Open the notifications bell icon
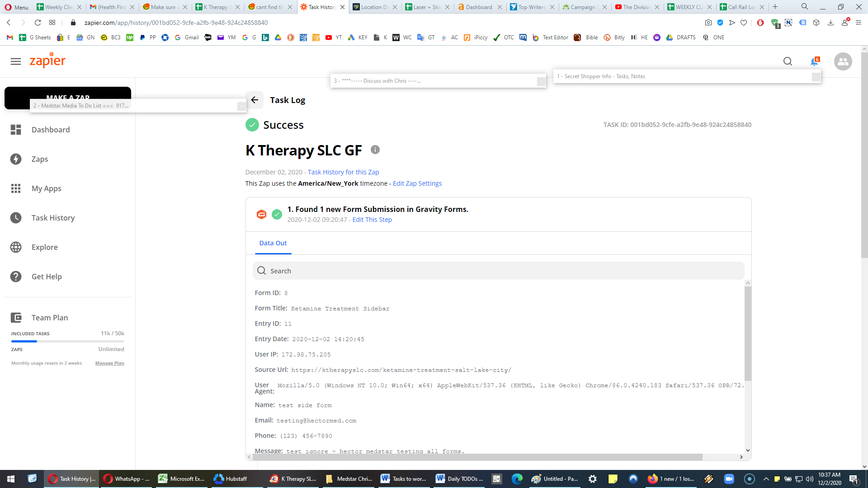Screen dimensions: 868x488 pos(815,61)
